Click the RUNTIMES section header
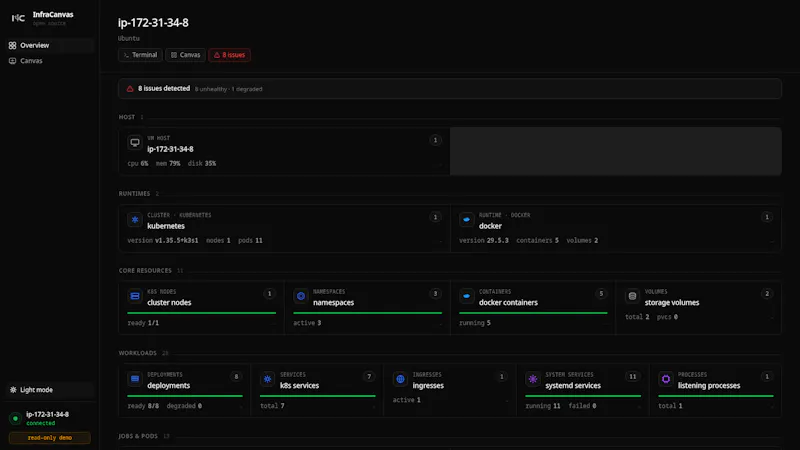Image resolution: width=800 pixels, height=450 pixels. pyautogui.click(x=134, y=194)
